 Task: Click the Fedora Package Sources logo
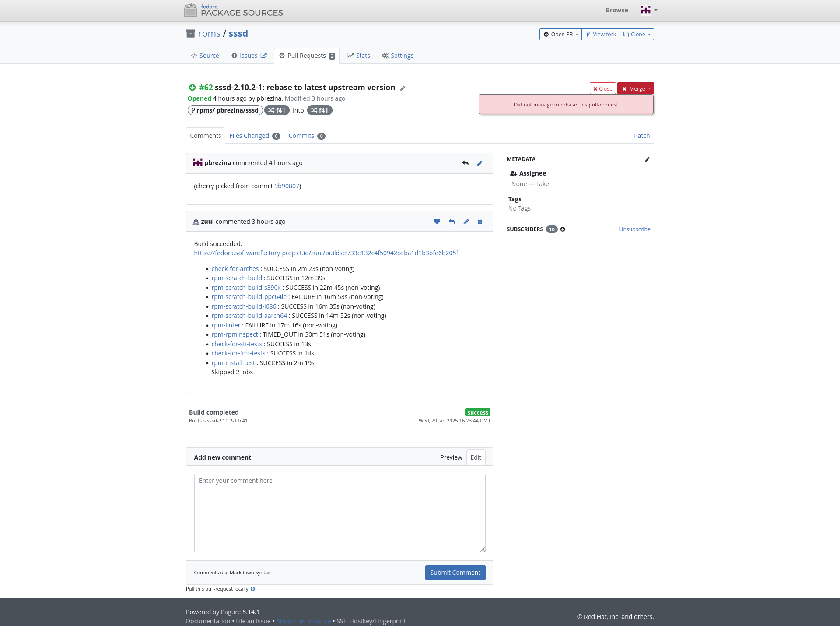click(234, 10)
